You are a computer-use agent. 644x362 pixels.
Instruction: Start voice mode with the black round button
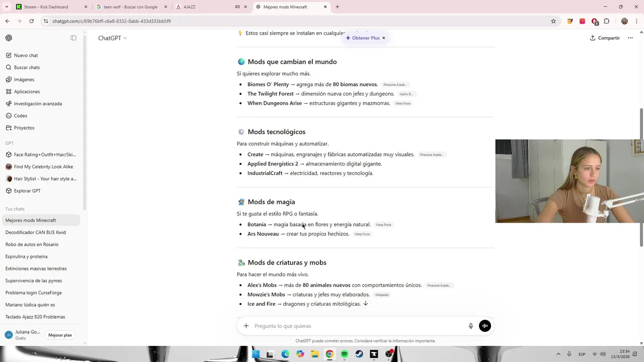coord(485,326)
